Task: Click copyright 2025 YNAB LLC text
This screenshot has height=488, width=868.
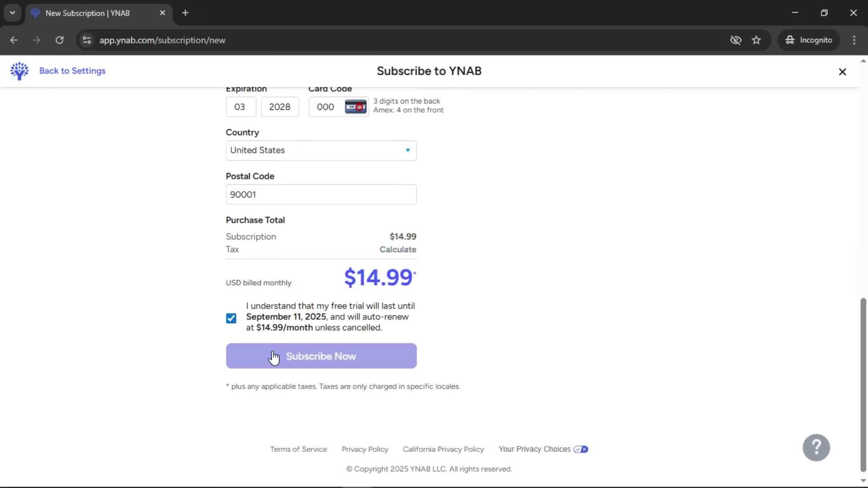Action: [x=429, y=469]
